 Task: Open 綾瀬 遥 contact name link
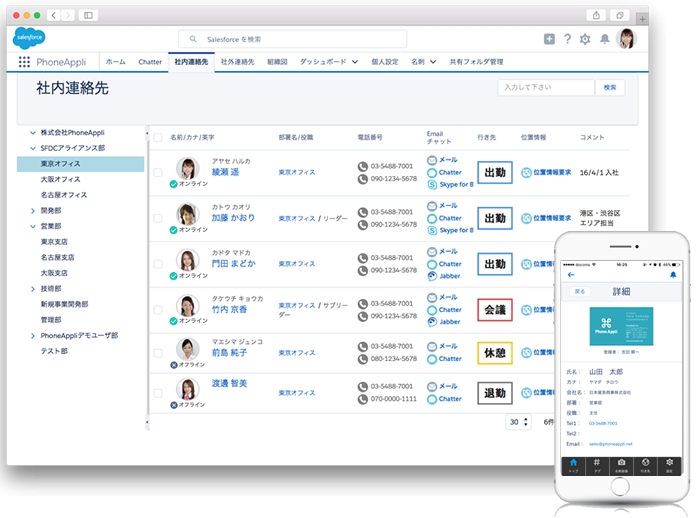[225, 172]
